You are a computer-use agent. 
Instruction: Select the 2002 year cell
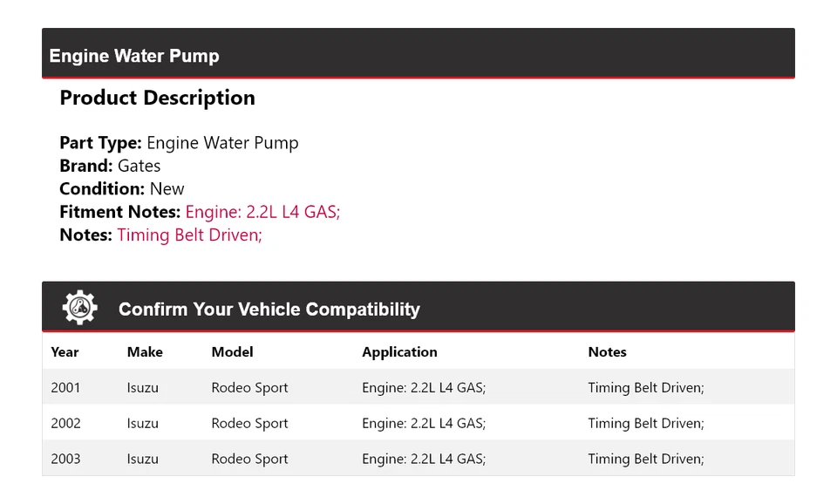pos(65,424)
